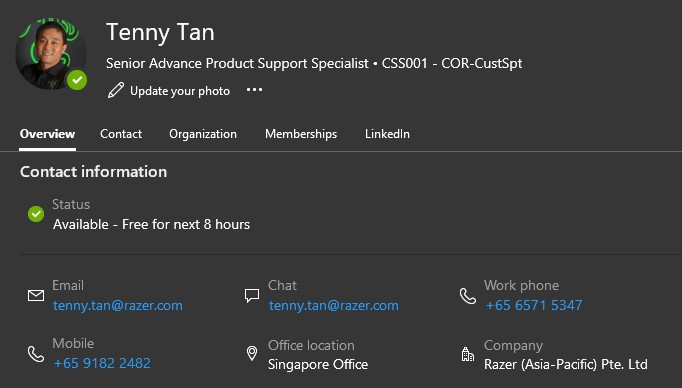Click the Update your photo link
The width and height of the screenshot is (682, 388).
180,91
